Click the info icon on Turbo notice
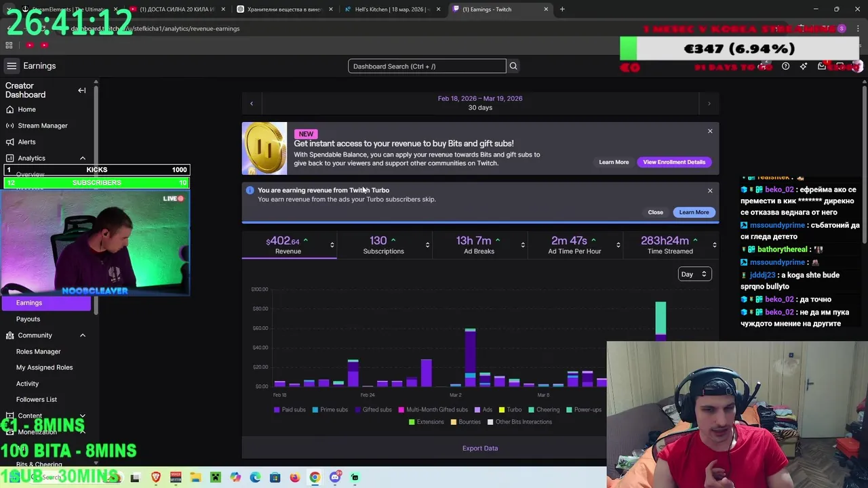This screenshot has width=868, height=488. click(x=250, y=190)
